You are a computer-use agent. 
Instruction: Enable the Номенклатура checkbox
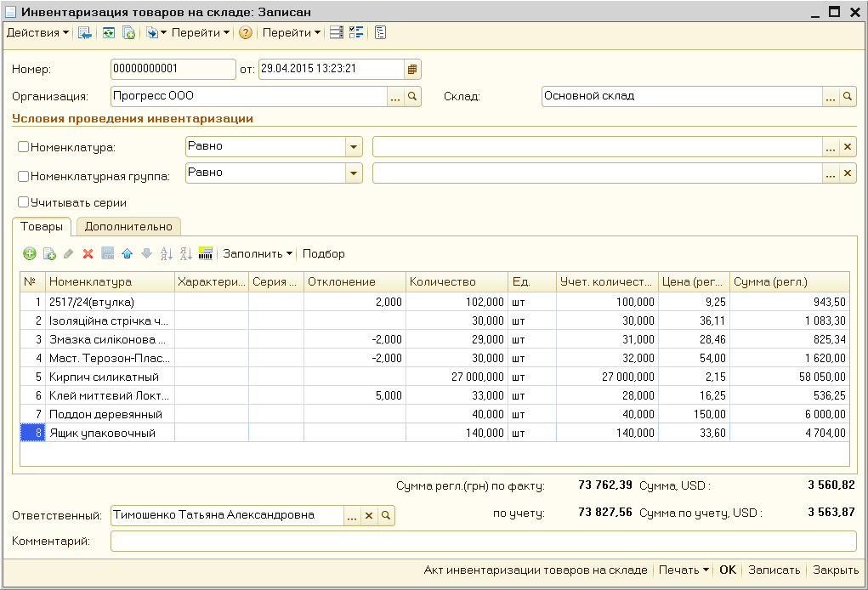tap(24, 147)
